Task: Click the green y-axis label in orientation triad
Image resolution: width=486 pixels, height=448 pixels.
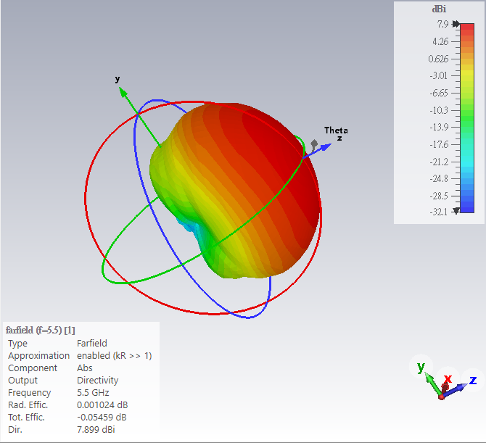Action: [x=420, y=368]
